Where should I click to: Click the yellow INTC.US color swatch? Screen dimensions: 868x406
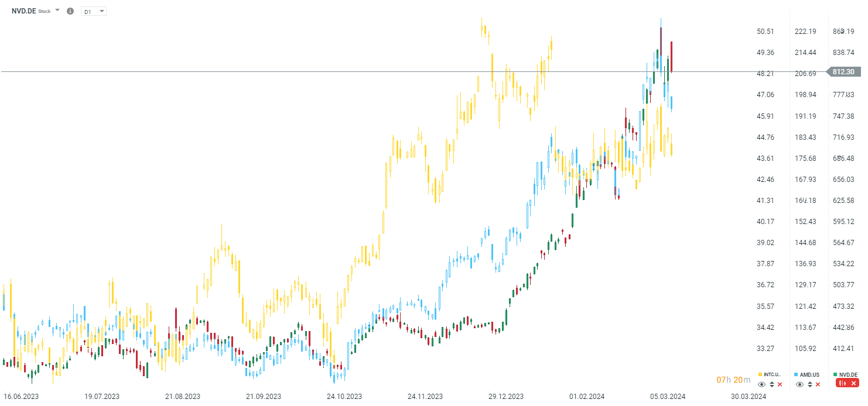pos(760,374)
